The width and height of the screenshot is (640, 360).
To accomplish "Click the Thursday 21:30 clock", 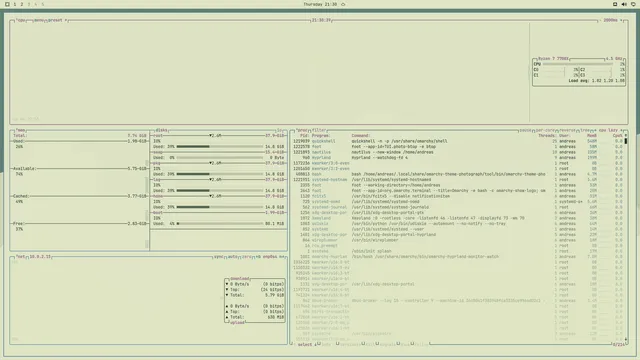I will click(x=320, y=4).
